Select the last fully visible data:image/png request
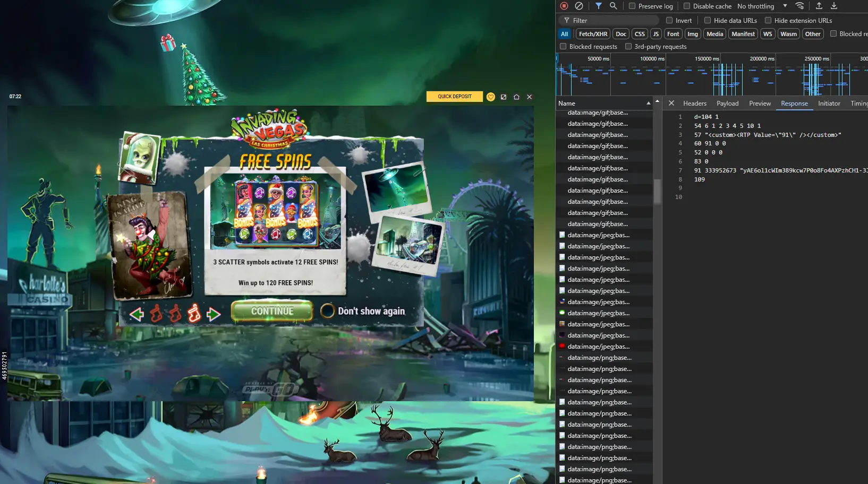Viewport: 868px width, 484px height. [604, 469]
